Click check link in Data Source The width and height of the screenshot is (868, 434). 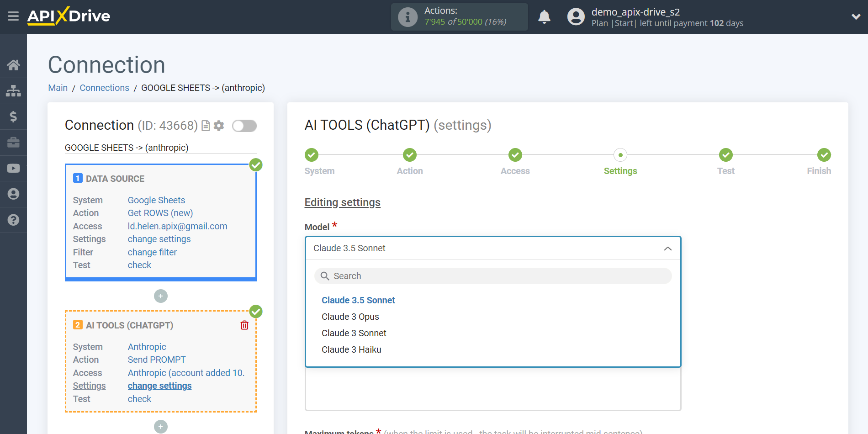(139, 265)
